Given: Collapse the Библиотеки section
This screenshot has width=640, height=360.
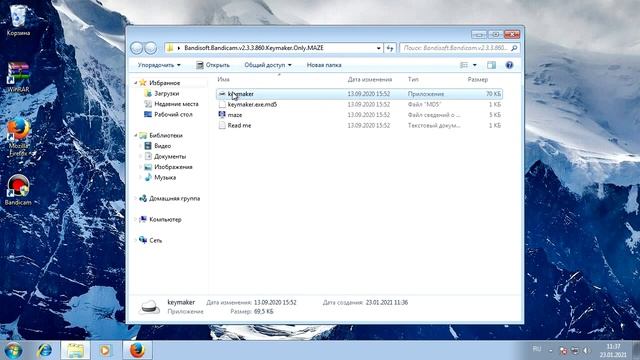Looking at the screenshot, I should click(x=136, y=136).
